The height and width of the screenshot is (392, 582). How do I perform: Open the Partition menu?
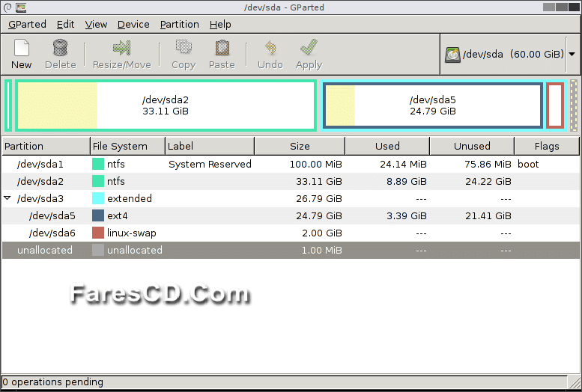[x=179, y=25]
